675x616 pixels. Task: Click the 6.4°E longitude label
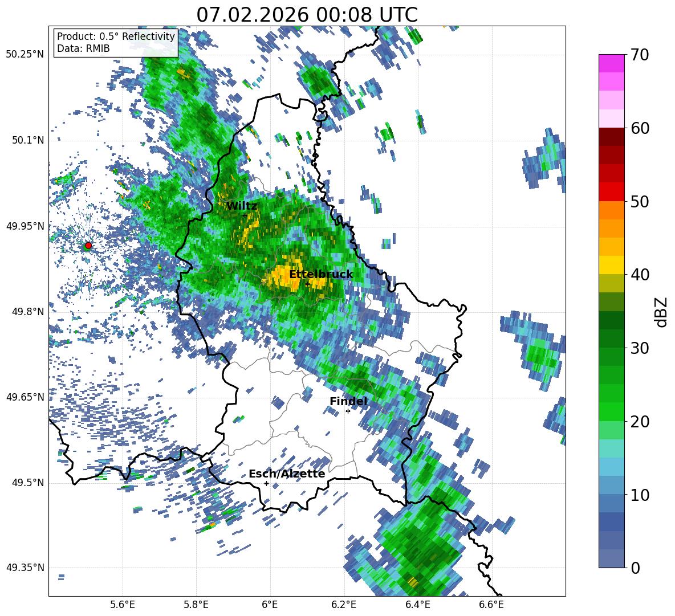(x=417, y=605)
